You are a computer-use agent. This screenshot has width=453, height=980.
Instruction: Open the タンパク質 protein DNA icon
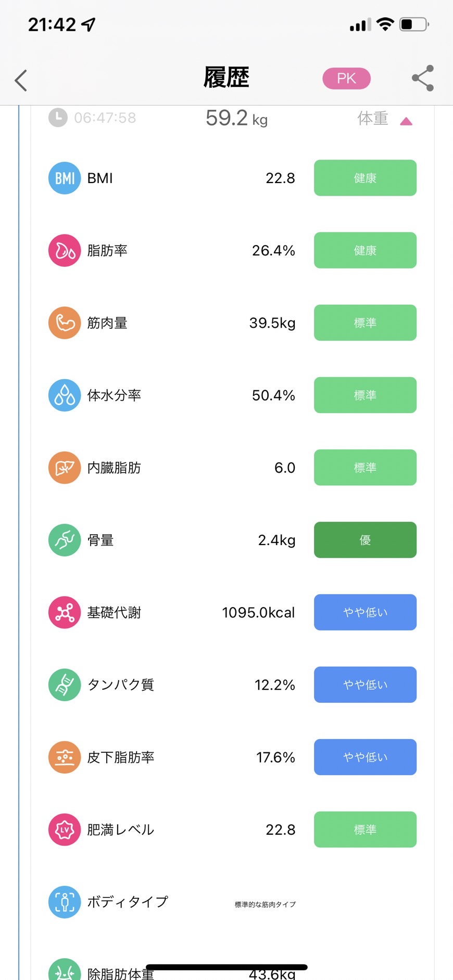tap(65, 685)
